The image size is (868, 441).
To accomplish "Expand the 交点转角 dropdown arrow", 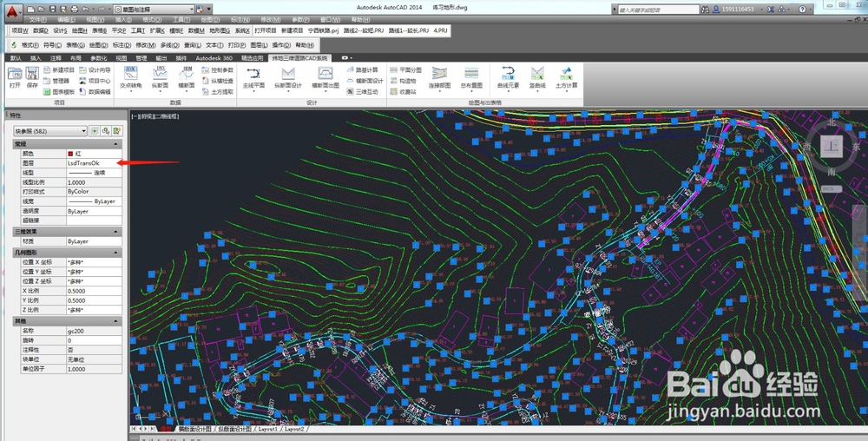I will pyautogui.click(x=131, y=91).
